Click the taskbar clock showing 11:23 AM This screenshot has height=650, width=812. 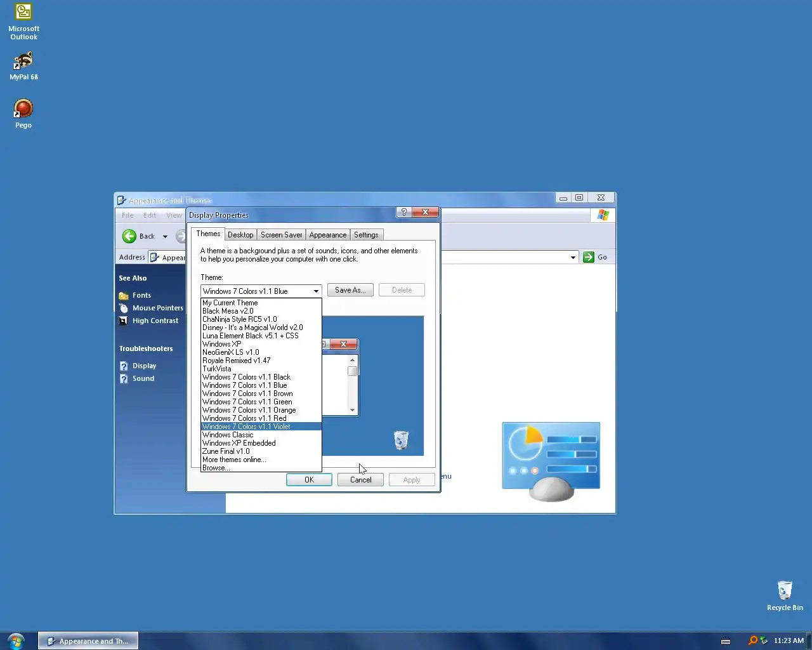pyautogui.click(x=789, y=640)
